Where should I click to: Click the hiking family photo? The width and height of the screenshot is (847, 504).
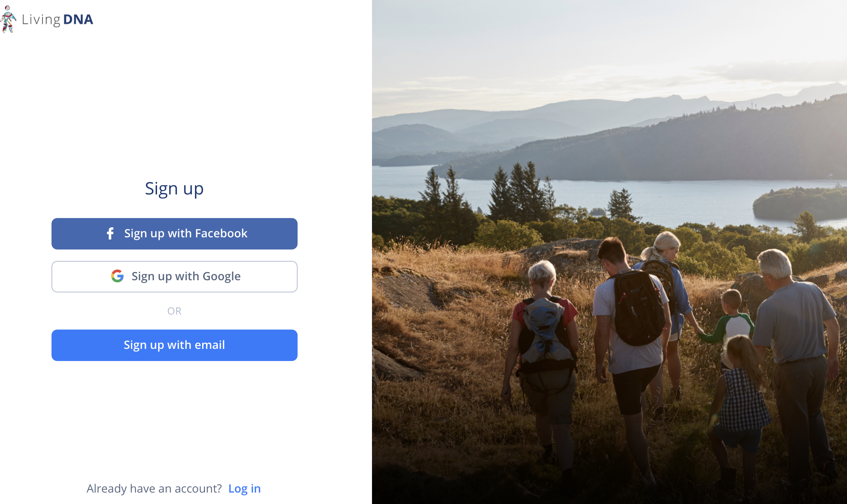point(609,252)
